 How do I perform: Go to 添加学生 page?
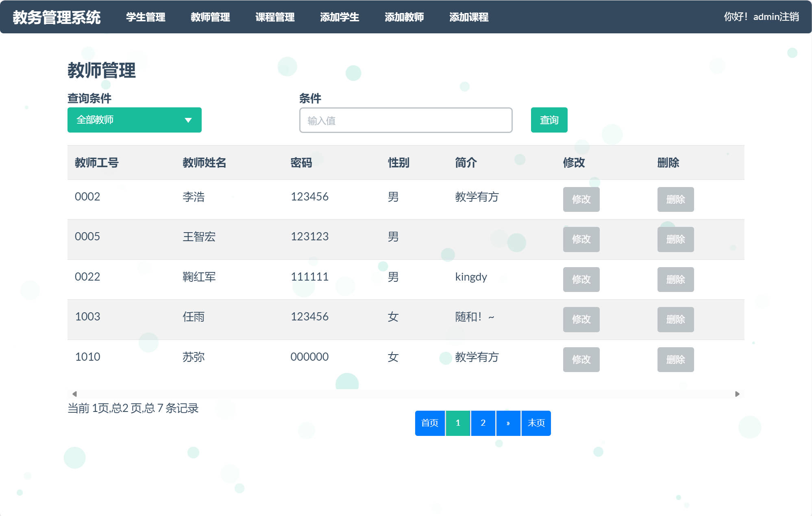pos(339,17)
